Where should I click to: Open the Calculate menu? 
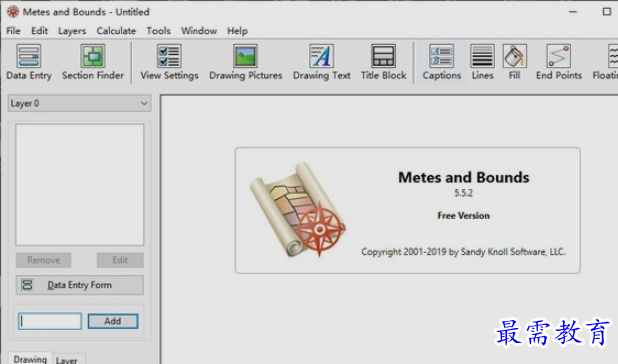(x=116, y=31)
